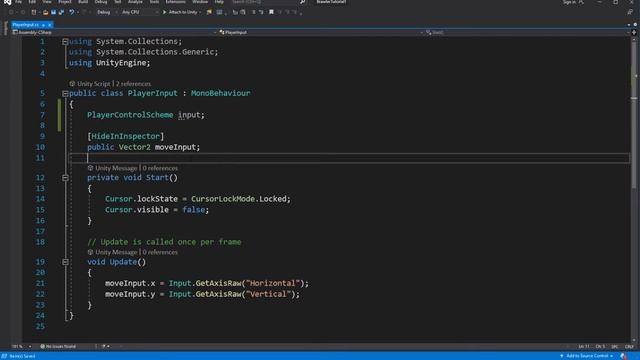This screenshot has height=360, width=640.
Task: Click the Save toolbar icon
Action: click(53, 12)
